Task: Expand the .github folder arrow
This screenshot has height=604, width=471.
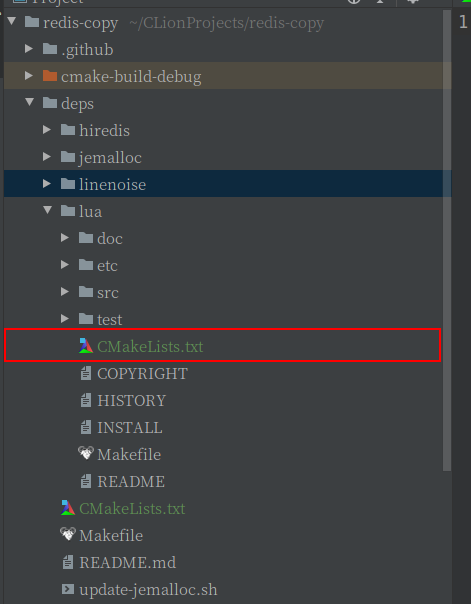Action: pos(29,49)
